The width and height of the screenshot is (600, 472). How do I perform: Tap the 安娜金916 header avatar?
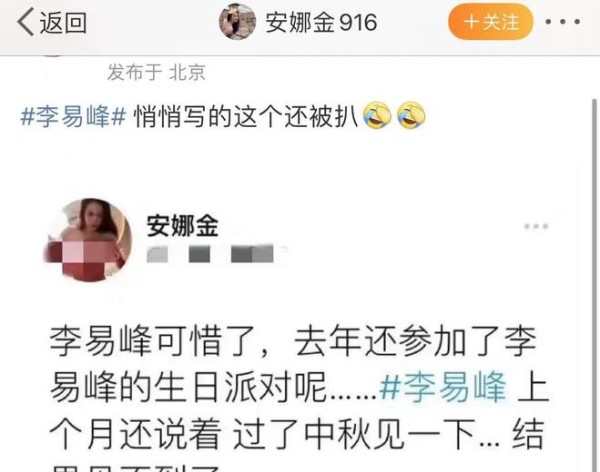coord(237,22)
